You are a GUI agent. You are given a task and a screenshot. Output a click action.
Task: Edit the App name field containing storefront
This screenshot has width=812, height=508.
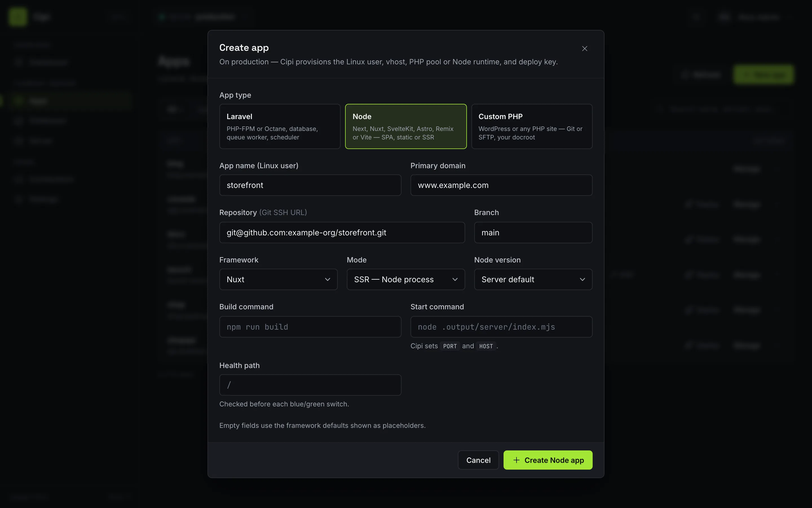(x=310, y=185)
